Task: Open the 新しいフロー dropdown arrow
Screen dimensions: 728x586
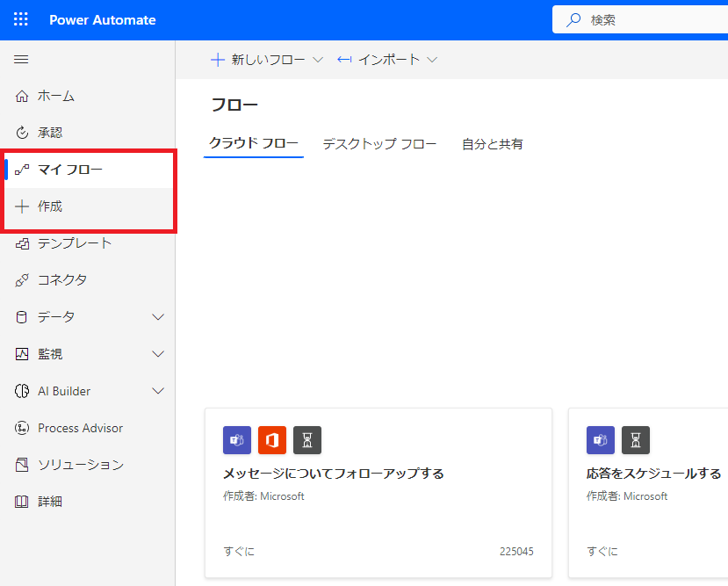Action: click(318, 60)
